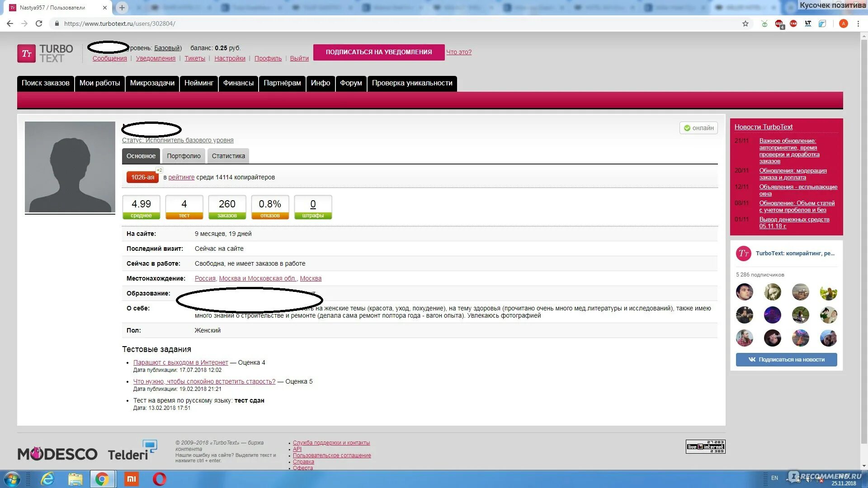Click в рейтинге link among copywriters
This screenshot has height=488, width=868.
click(181, 177)
